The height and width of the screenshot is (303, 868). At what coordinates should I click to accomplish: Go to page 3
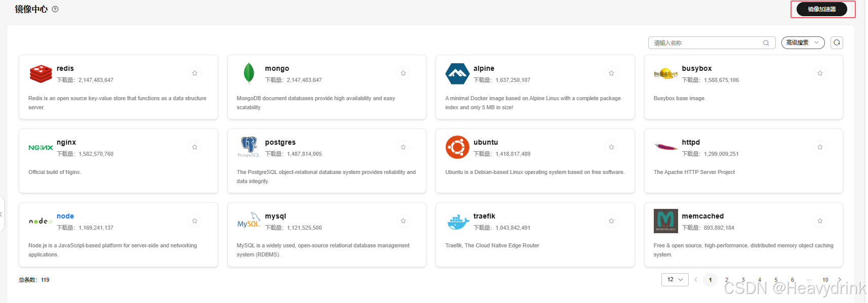743,280
